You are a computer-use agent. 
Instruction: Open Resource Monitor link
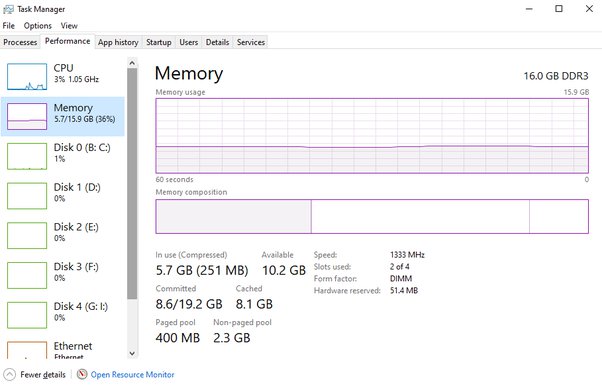pos(132,375)
